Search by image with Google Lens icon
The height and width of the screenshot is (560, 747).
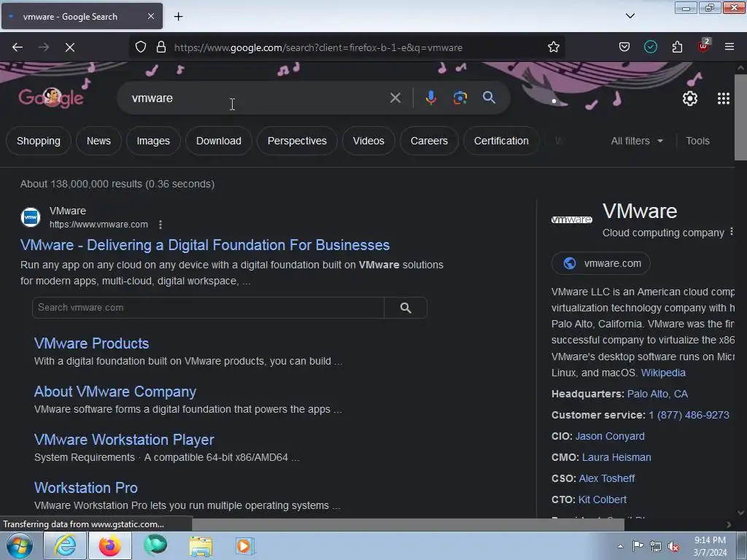460,98
